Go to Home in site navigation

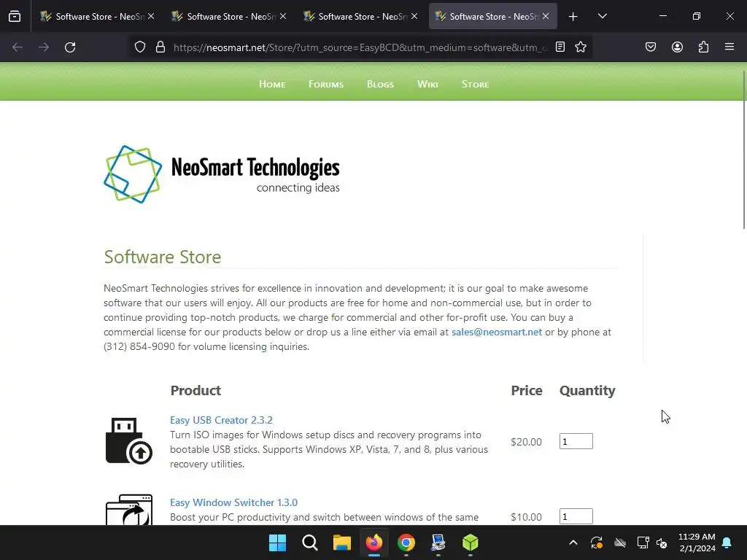pos(272,84)
